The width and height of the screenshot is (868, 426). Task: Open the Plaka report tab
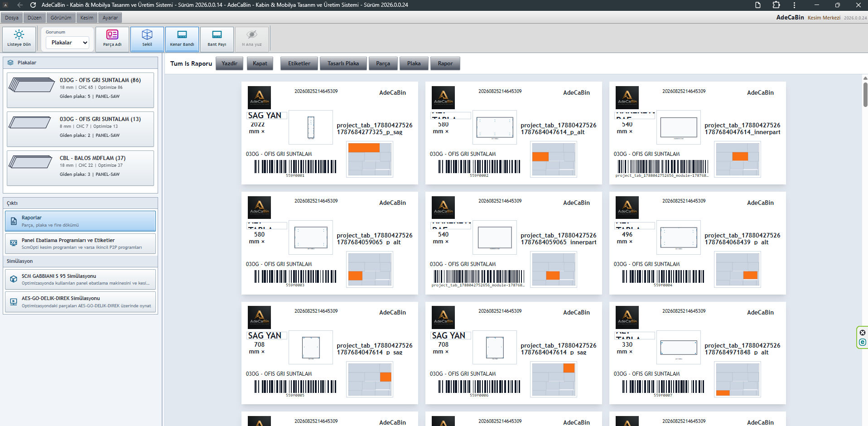[x=414, y=63]
